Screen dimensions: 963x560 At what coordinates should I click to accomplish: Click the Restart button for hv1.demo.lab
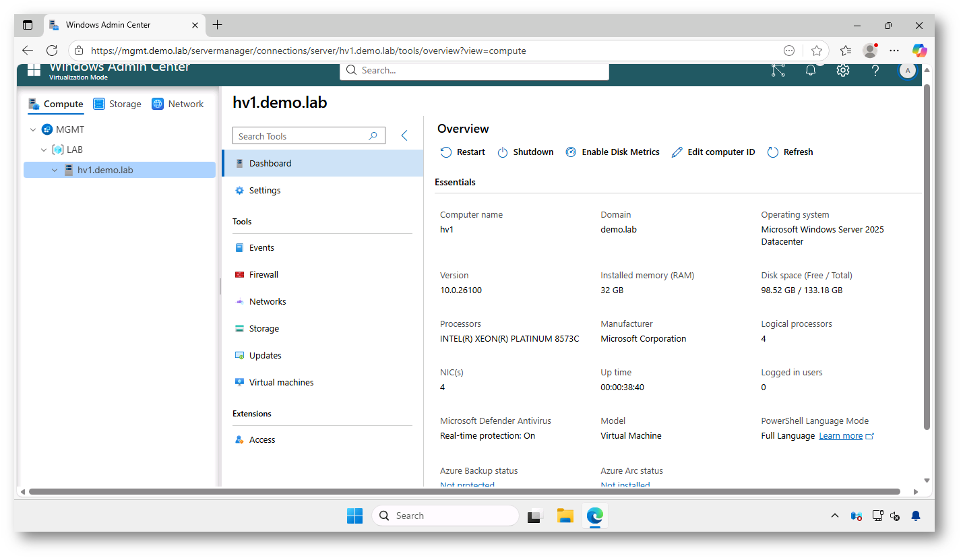pos(462,152)
